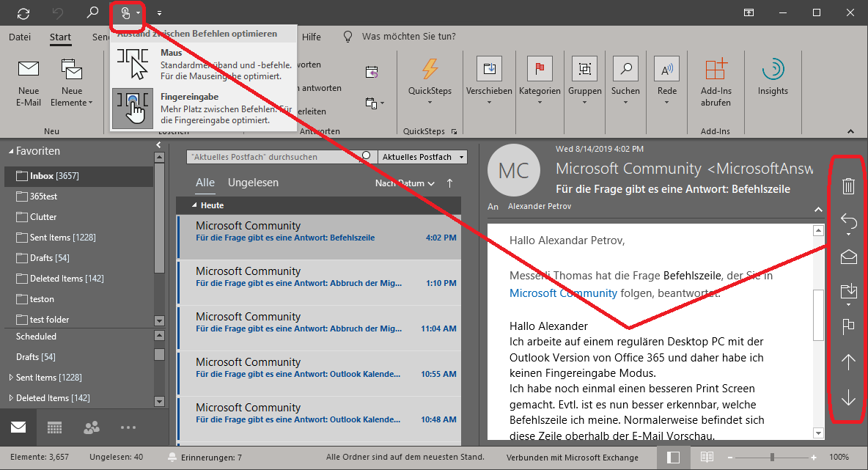Collapse the ribbon with the chevron
The width and height of the screenshot is (868, 470).
(x=850, y=132)
